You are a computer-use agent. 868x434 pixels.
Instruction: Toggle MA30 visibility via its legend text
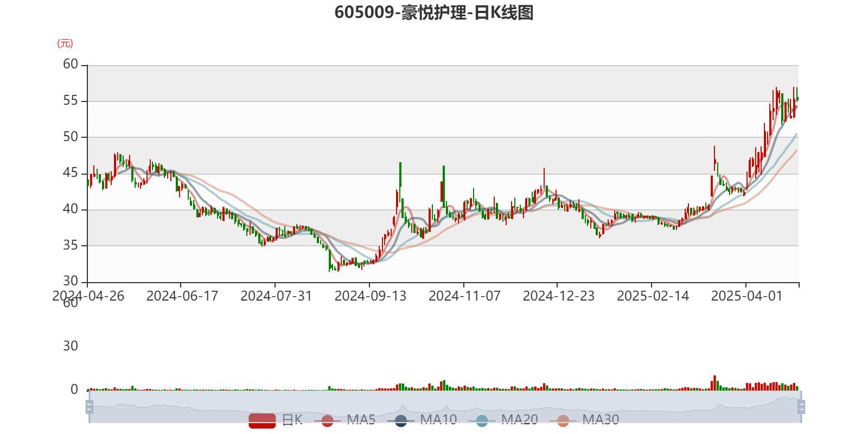(601, 419)
